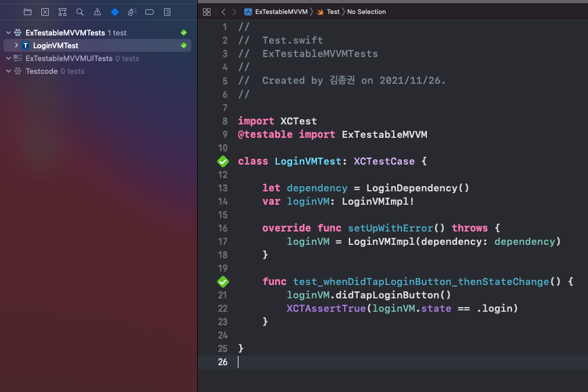Click line number 17 in gutter
The image size is (588, 392).
[x=223, y=241]
